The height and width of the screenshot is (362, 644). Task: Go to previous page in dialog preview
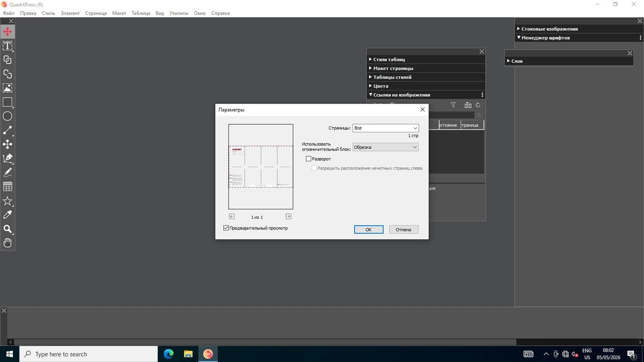coord(231,217)
